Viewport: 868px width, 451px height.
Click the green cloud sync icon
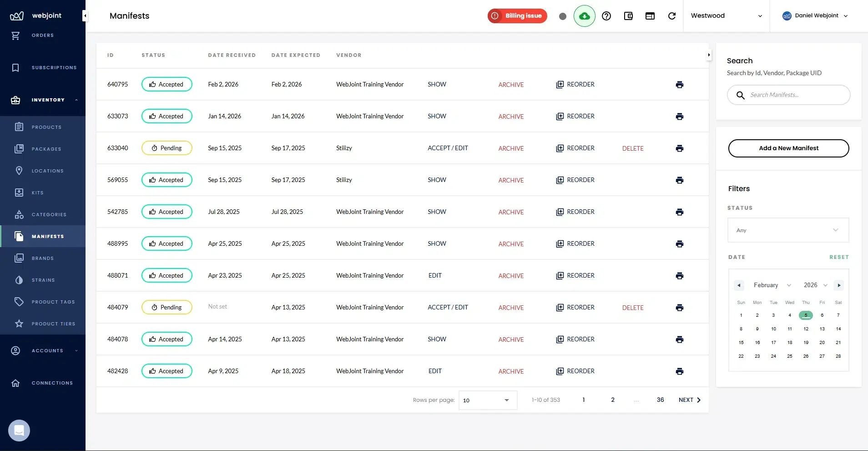pos(585,16)
